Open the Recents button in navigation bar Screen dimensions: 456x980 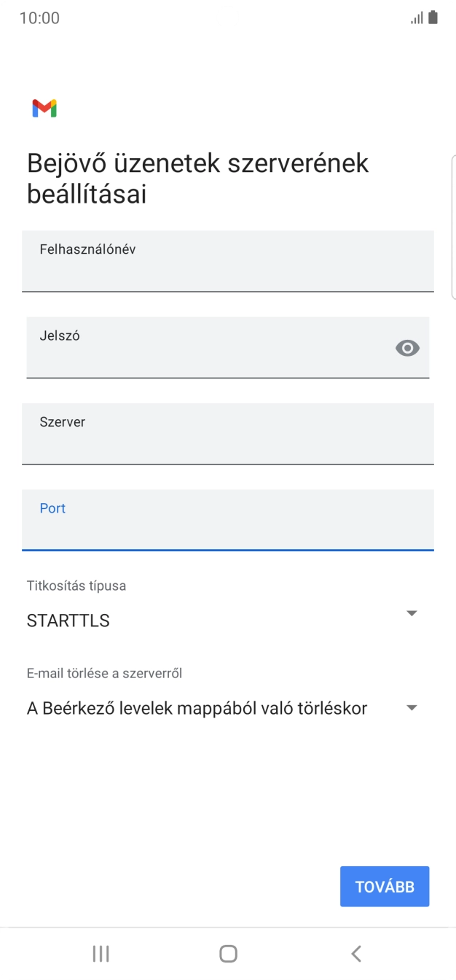tap(101, 953)
